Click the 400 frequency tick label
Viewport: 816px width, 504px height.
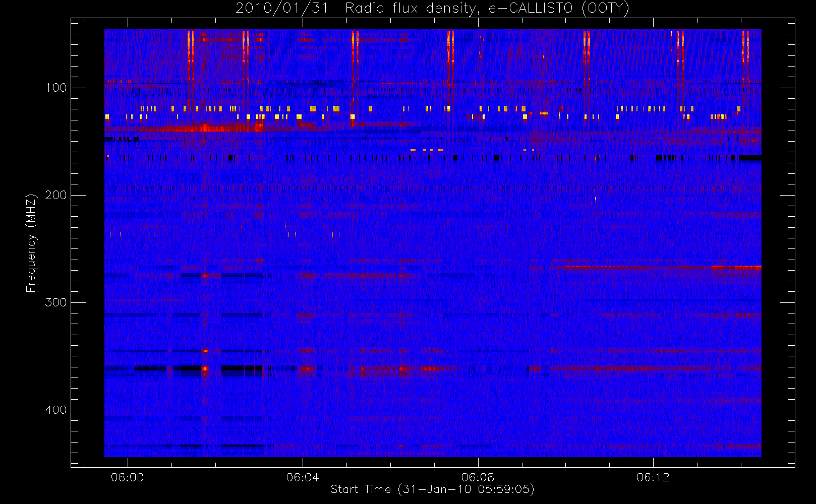tap(56, 410)
